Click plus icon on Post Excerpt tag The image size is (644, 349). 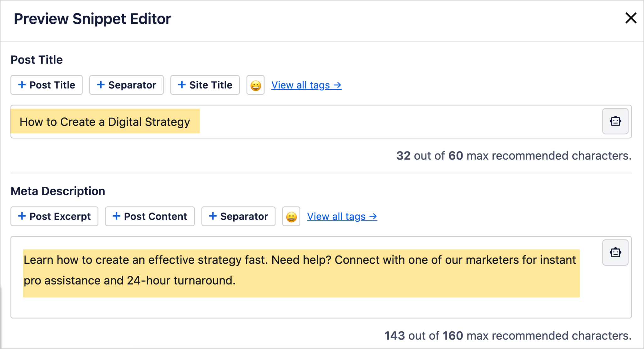point(22,216)
